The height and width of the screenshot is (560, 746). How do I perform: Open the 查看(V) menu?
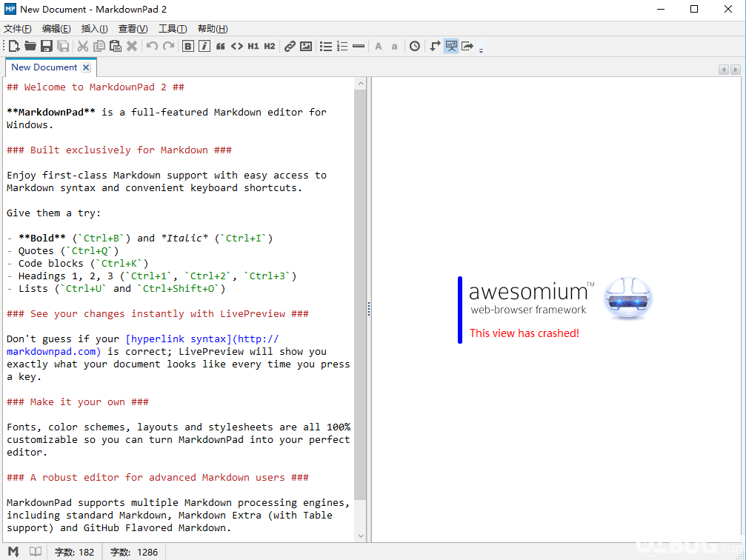[x=133, y=29]
